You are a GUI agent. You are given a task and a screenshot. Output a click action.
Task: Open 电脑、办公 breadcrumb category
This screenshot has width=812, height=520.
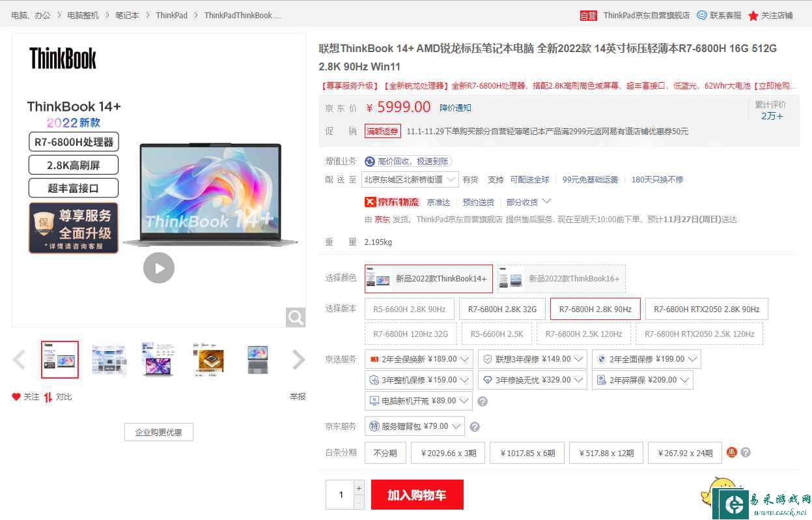pyautogui.click(x=31, y=15)
